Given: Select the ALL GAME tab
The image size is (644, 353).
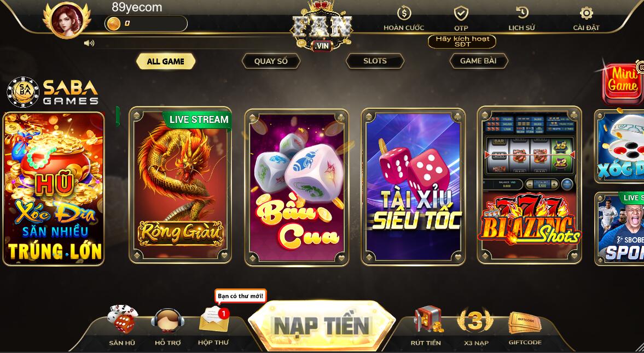Looking at the screenshot, I should point(166,62).
